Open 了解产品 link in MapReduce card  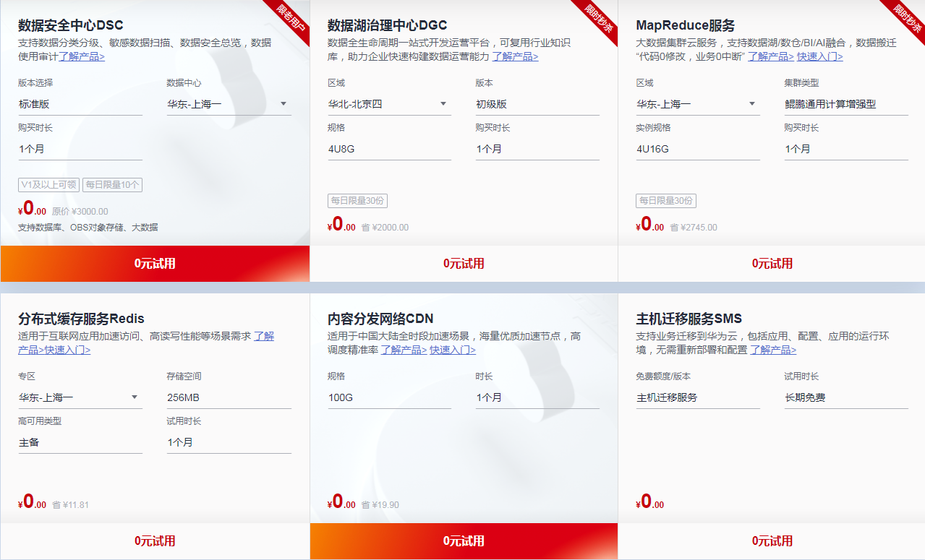(x=770, y=56)
